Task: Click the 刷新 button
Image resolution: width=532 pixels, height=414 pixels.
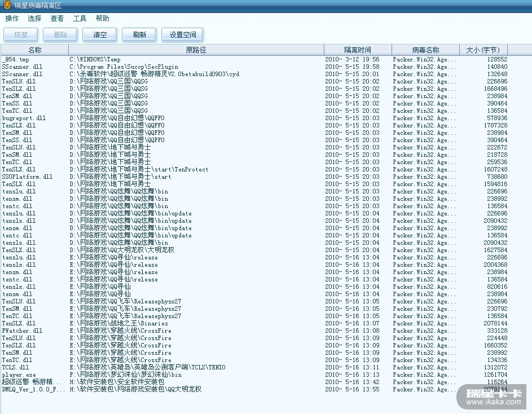Action: [x=139, y=34]
